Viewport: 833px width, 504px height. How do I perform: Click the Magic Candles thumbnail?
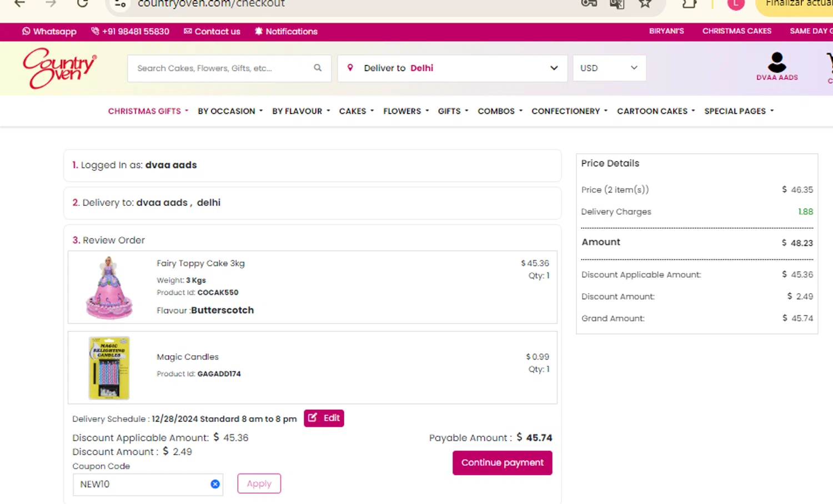click(109, 367)
